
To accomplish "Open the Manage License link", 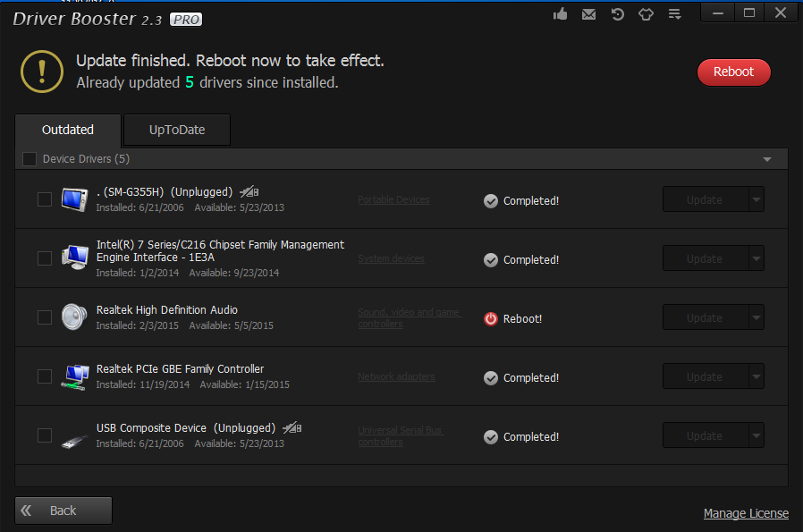I will (746, 513).
